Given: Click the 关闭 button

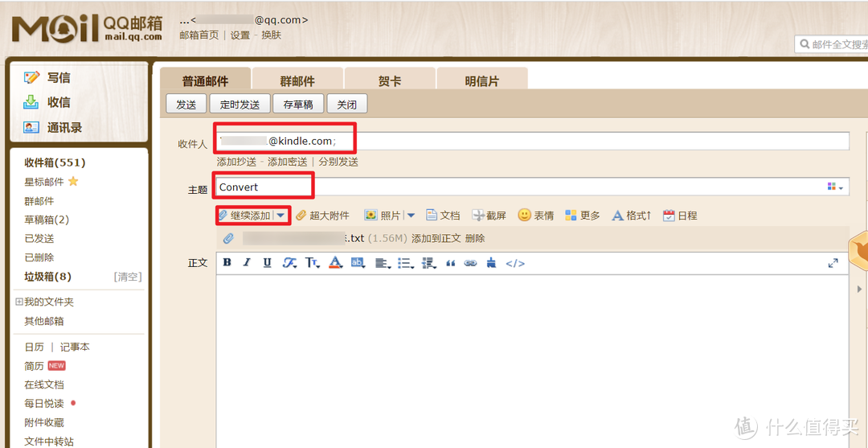Looking at the screenshot, I should point(346,104).
